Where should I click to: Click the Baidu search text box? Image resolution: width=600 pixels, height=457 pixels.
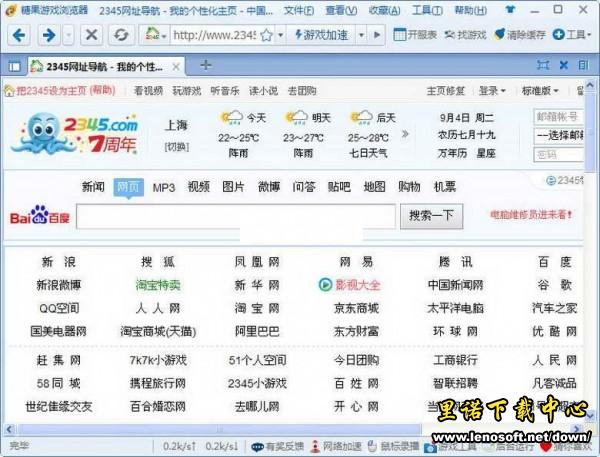click(x=236, y=217)
